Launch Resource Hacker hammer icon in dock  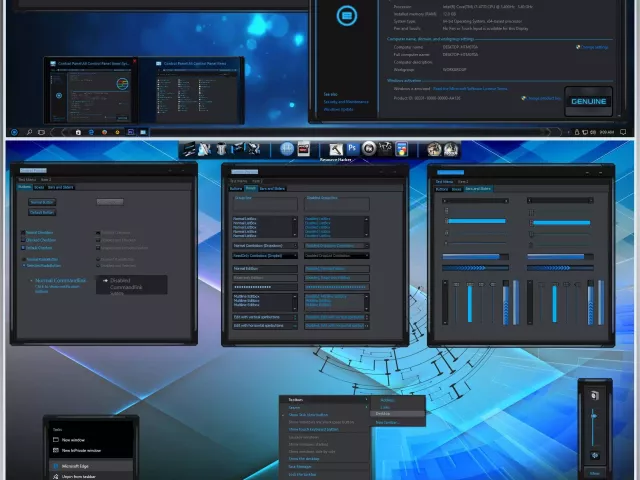click(x=336, y=150)
